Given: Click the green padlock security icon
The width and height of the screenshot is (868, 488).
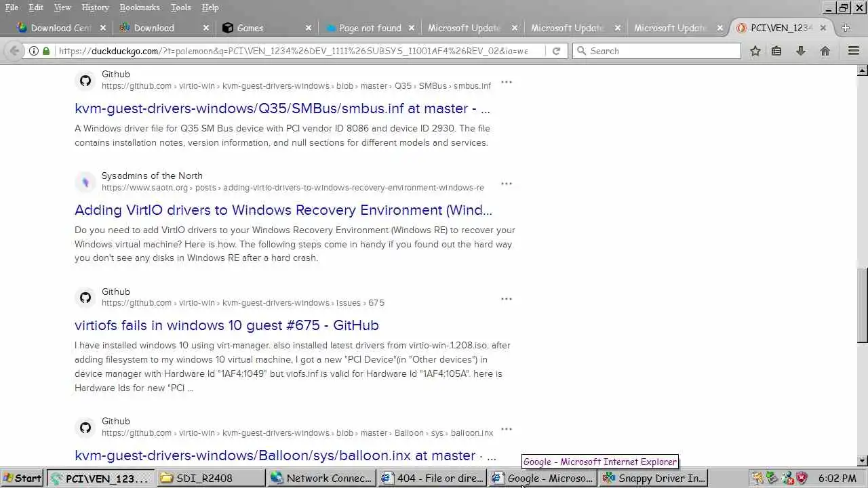Looking at the screenshot, I should point(46,51).
